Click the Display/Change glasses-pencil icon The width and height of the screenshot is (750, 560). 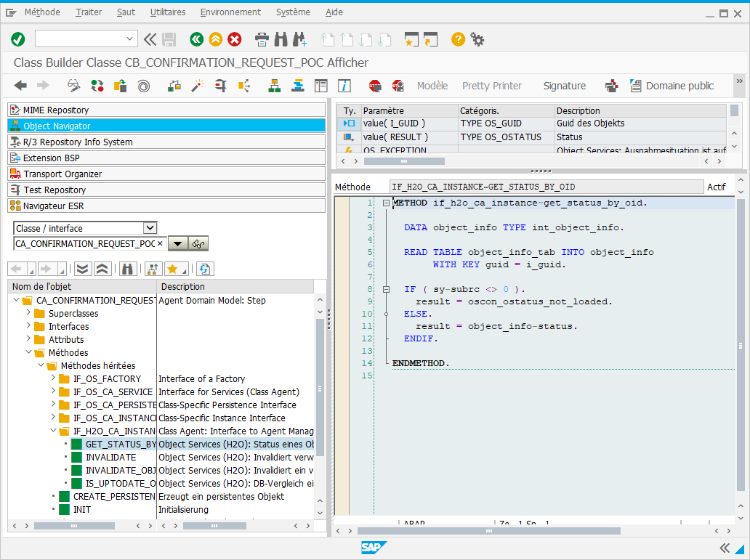[73, 86]
